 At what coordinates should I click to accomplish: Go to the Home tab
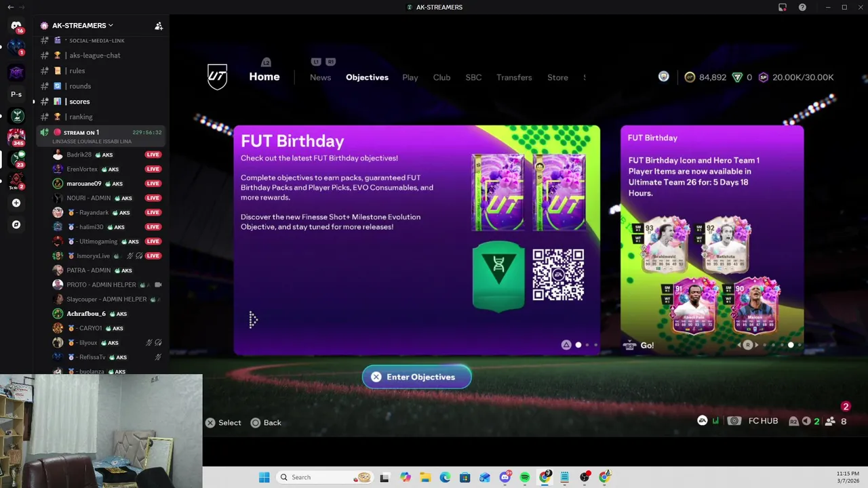[264, 77]
